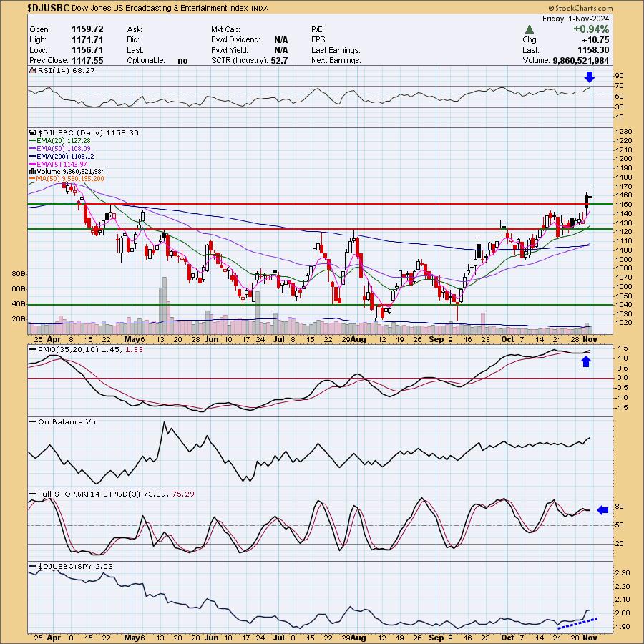Click the PMO axis 0.0 label
This screenshot has height=644, width=644.
coord(623,378)
